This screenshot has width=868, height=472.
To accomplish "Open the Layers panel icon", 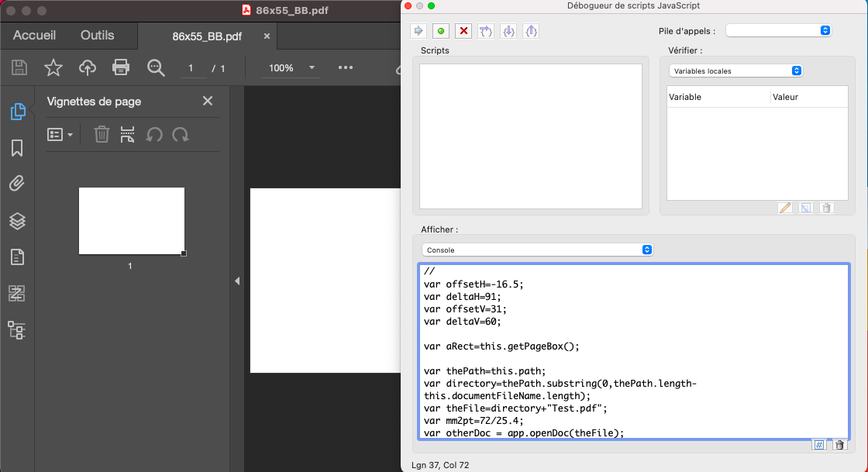I will pyautogui.click(x=18, y=221).
